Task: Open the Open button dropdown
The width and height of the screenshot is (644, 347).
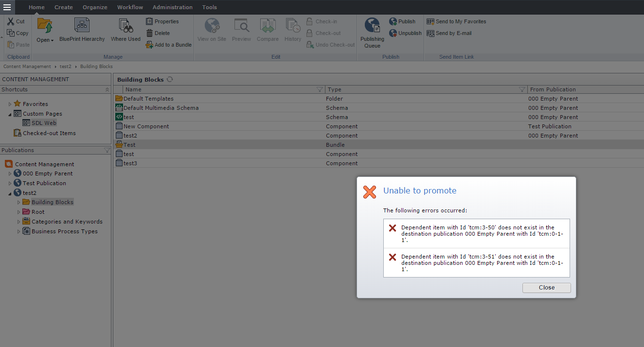Action: point(45,40)
